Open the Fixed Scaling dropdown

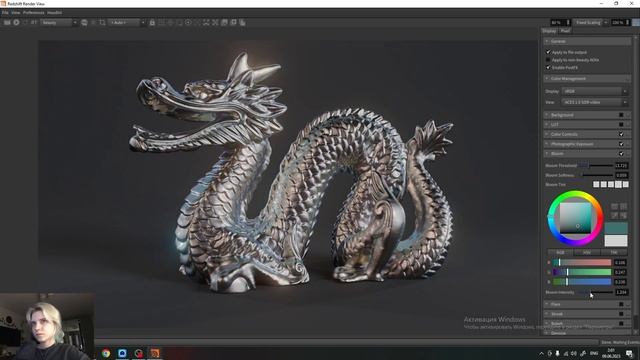[590, 22]
